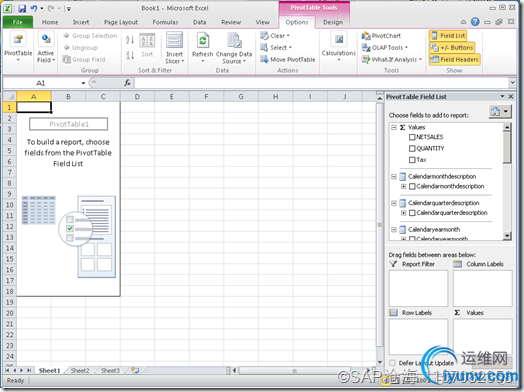
Task: Click the Select All corner button
Action: pyautogui.click(x=10, y=97)
